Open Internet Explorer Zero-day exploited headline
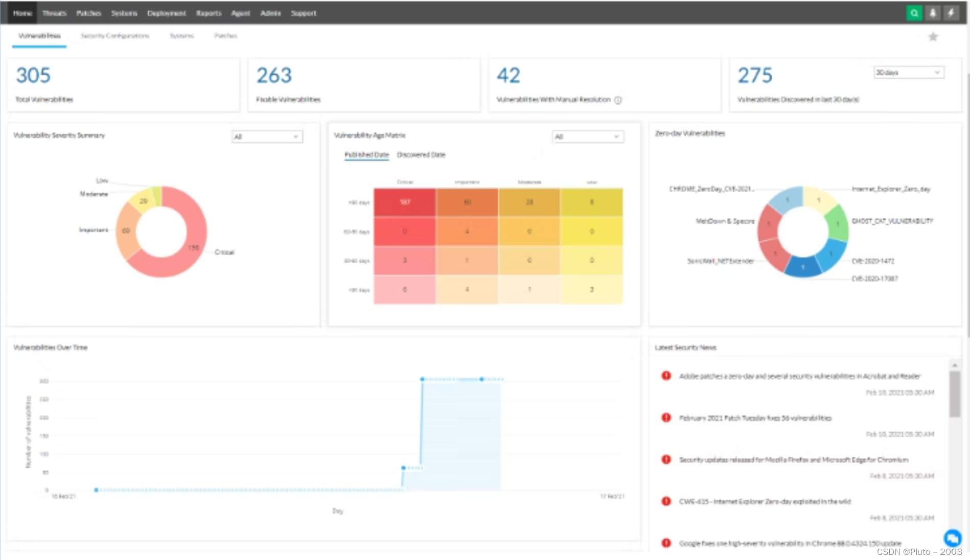The image size is (970, 560). click(x=765, y=502)
